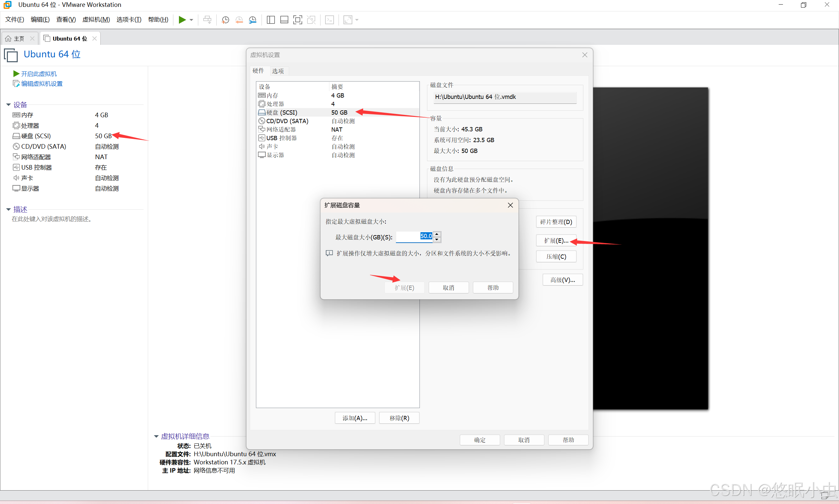Click 取消 at bottom of settings dialog
The image size is (839, 504).
point(524,440)
